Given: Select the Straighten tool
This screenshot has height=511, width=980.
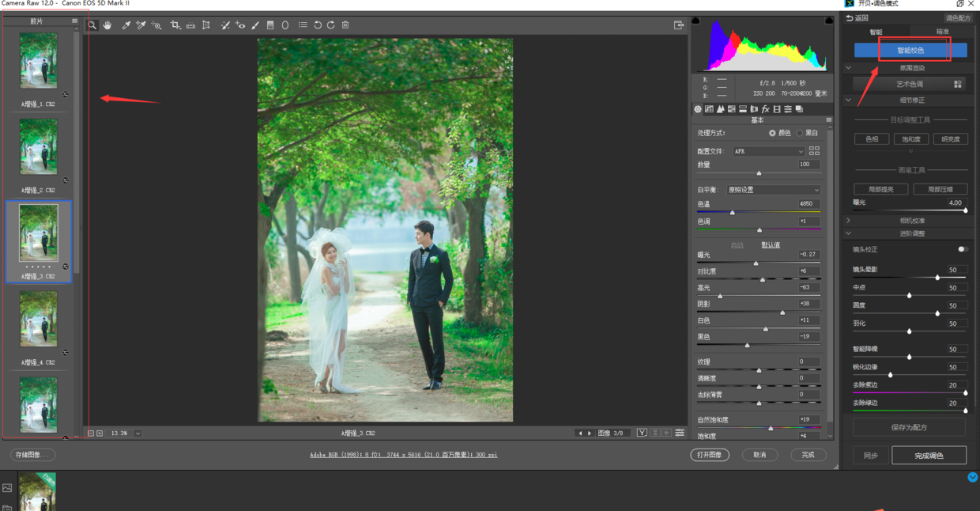Looking at the screenshot, I should click(190, 25).
